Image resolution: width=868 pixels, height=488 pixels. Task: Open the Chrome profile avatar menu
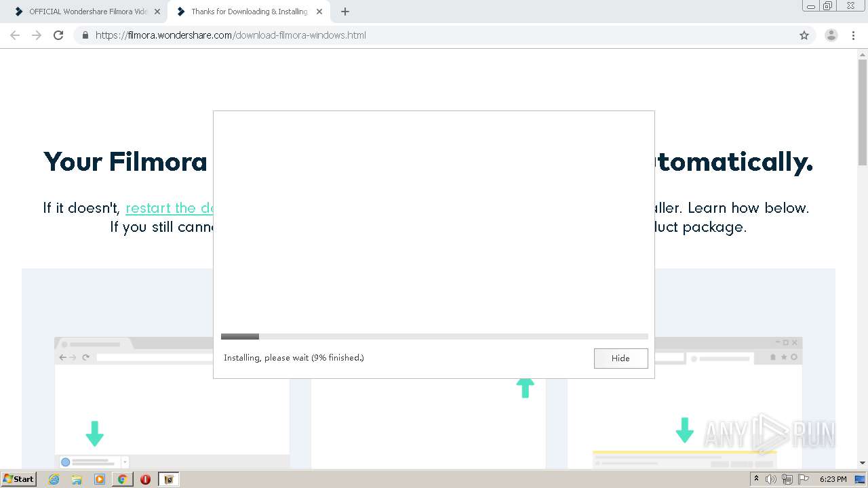coord(831,35)
